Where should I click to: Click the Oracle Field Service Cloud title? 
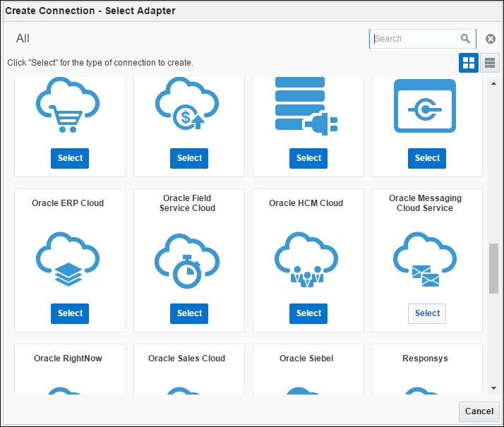point(187,203)
